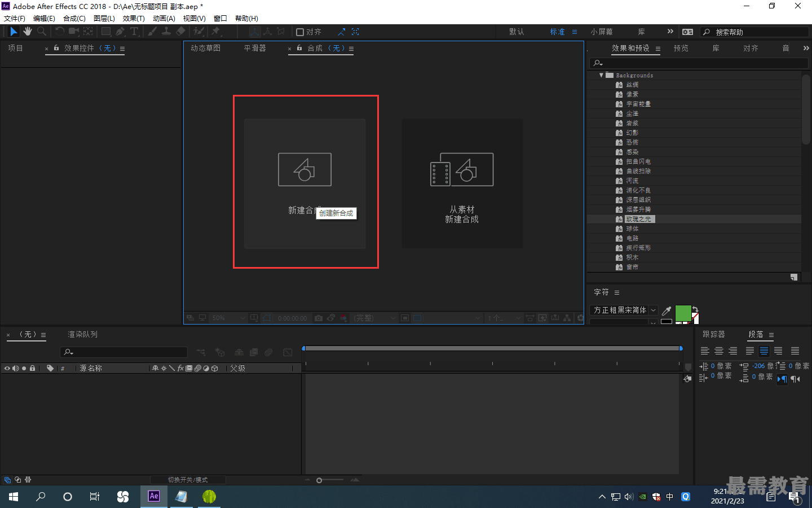Select the Clone Stamp tool

pos(166,32)
